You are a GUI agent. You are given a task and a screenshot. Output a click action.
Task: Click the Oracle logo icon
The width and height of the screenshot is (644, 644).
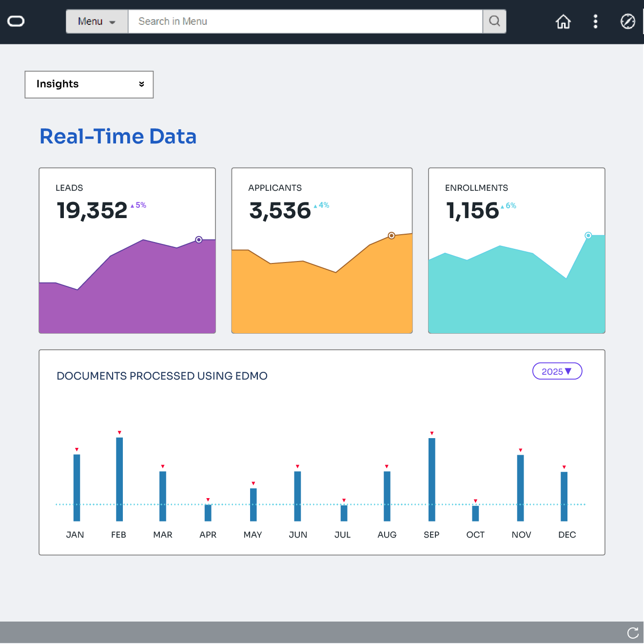[16, 21]
